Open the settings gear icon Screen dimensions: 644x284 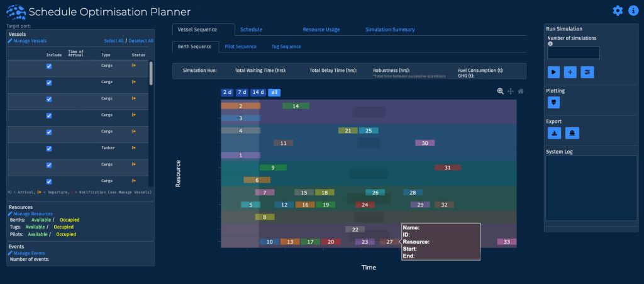(x=618, y=11)
